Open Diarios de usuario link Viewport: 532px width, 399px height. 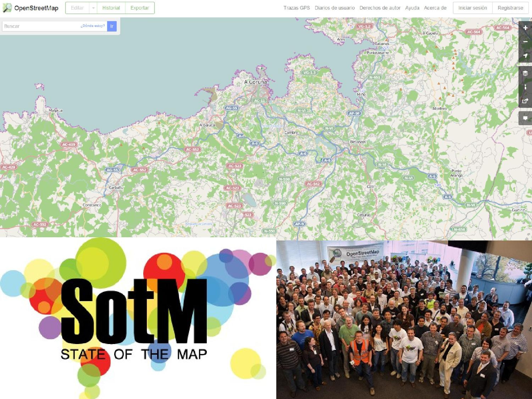(x=334, y=8)
